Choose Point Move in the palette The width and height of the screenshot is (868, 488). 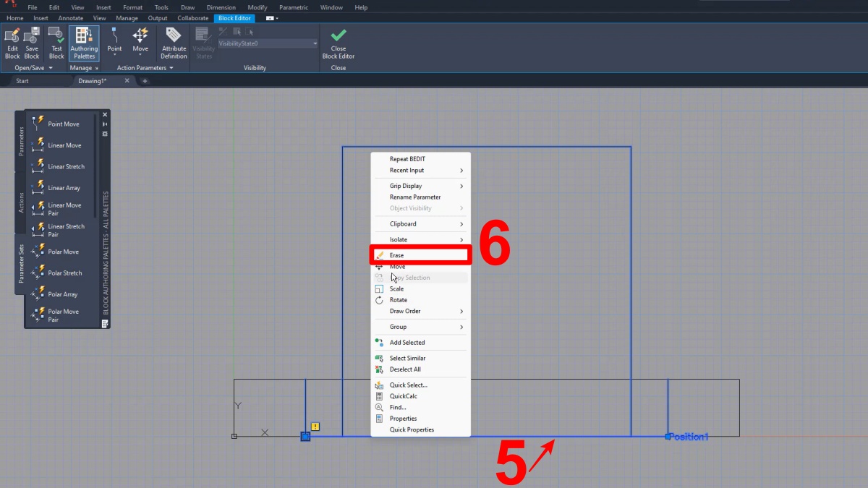(63, 124)
